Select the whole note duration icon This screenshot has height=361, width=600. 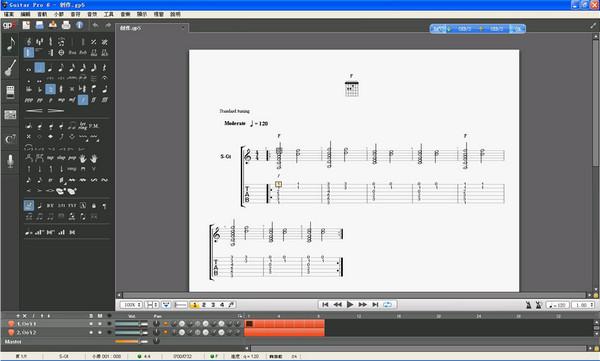pos(29,69)
